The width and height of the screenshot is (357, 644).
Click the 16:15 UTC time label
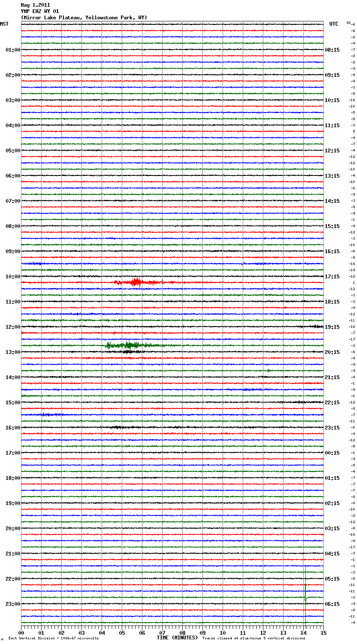332,251
